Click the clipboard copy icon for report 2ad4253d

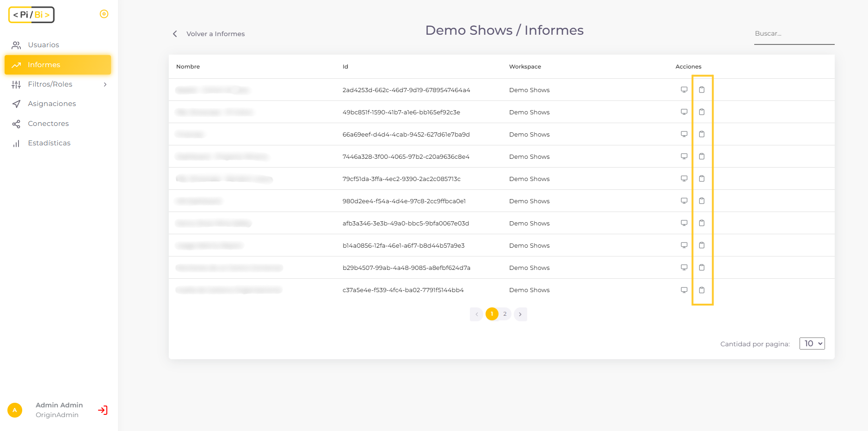702,90
